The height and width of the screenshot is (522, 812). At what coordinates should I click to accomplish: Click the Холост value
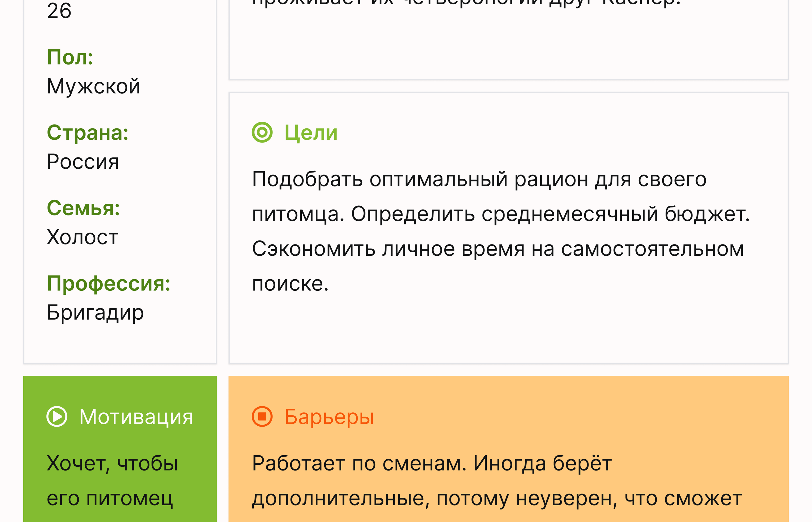pyautogui.click(x=82, y=237)
